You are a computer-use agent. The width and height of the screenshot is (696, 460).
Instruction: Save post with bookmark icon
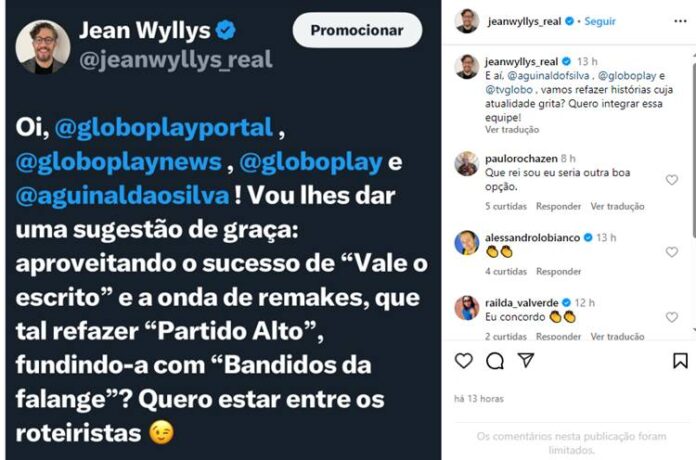tap(680, 361)
